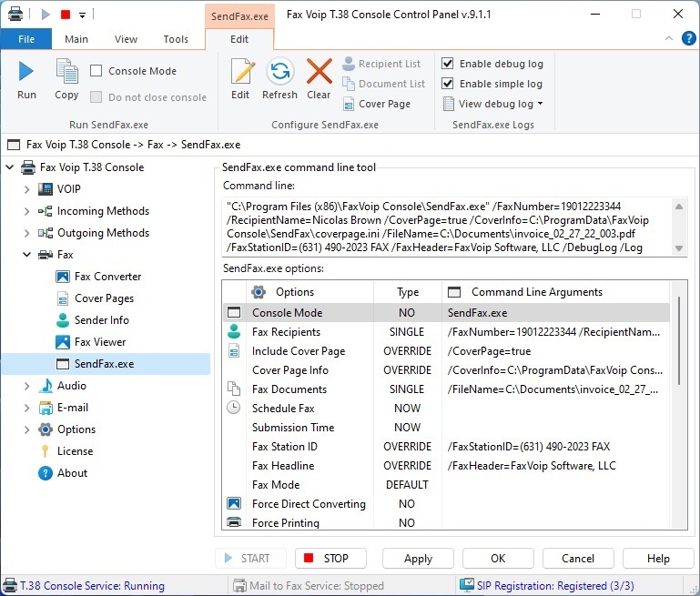The width and height of the screenshot is (700, 596).
Task: Click the E-mail tree node icon
Action: point(46,408)
